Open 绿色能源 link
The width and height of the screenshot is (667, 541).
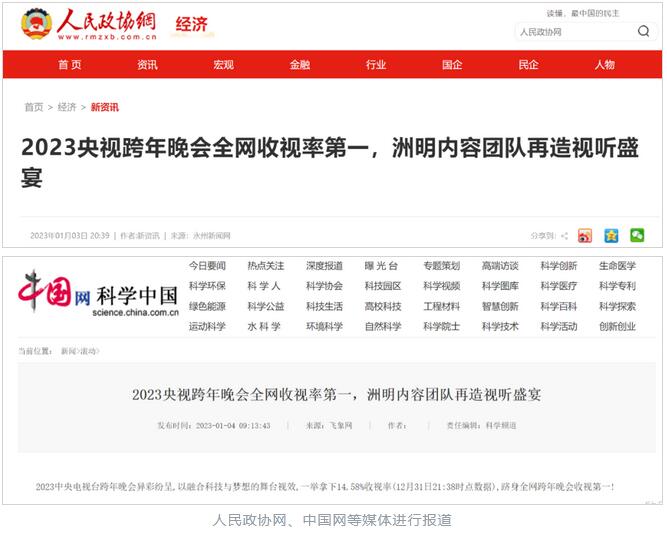point(207,306)
